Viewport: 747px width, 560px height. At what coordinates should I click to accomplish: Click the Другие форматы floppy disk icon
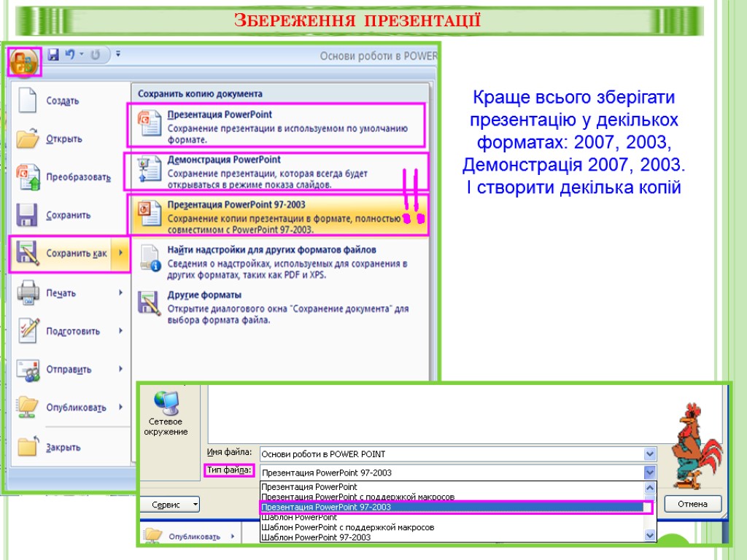(149, 303)
